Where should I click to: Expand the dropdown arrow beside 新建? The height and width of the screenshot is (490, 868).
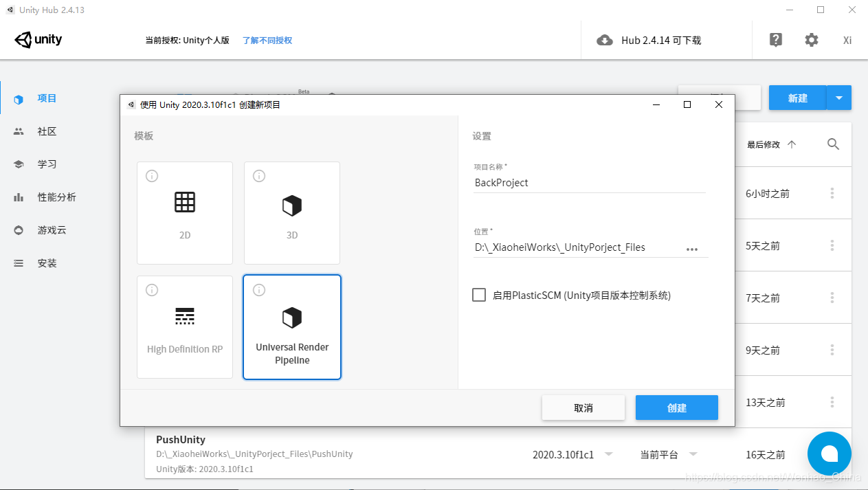tap(839, 98)
